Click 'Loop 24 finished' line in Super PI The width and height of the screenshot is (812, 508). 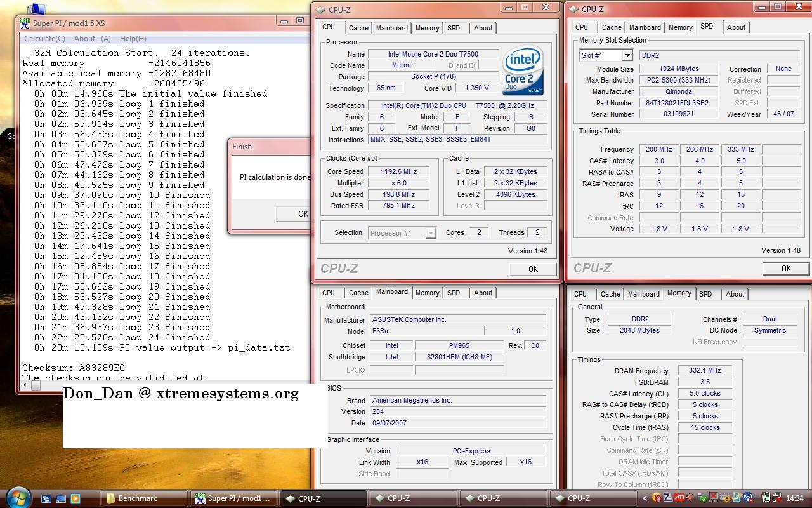click(122, 337)
